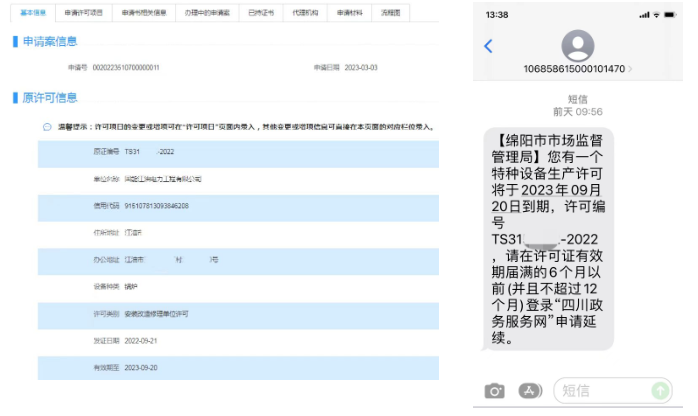Switch to the 代理机构 tab
The image size is (698, 416).
pyautogui.click(x=304, y=12)
